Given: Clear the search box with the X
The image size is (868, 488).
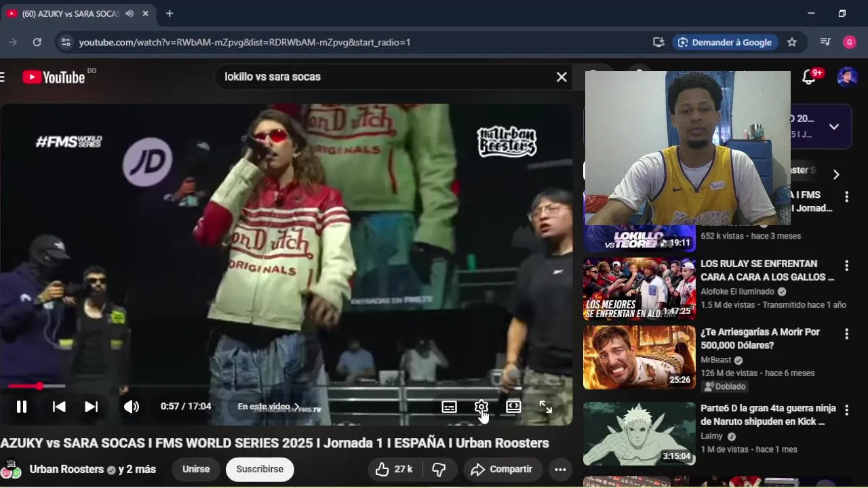Looking at the screenshot, I should tap(561, 77).
